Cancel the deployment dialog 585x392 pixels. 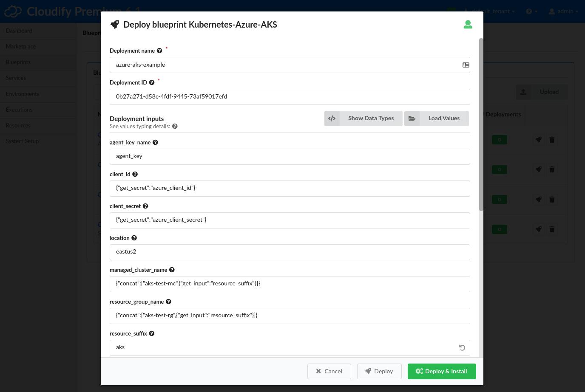pyautogui.click(x=329, y=371)
